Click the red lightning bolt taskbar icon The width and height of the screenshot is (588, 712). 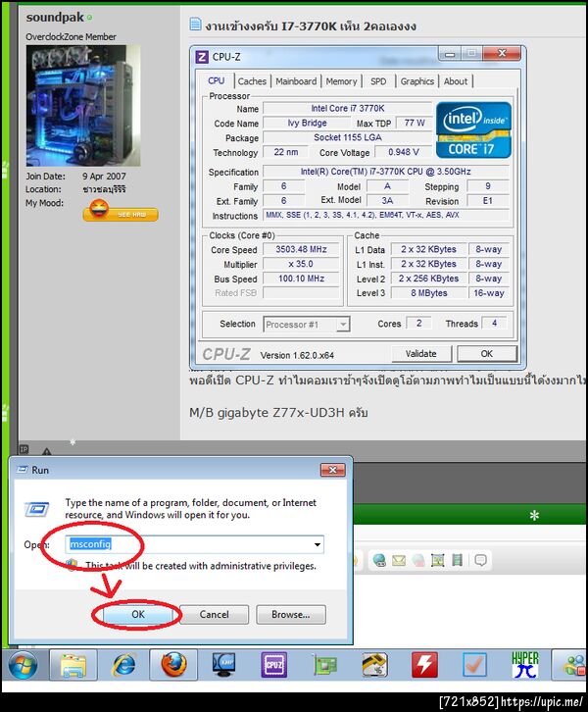coord(424,665)
